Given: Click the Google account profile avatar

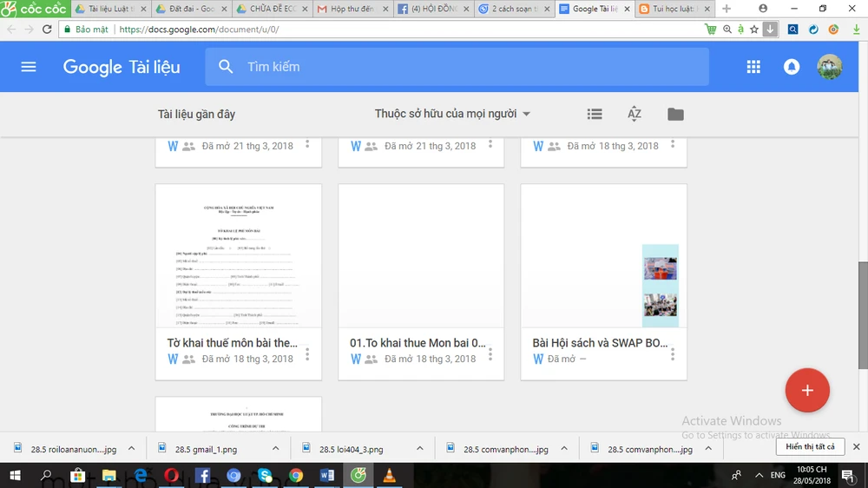Looking at the screenshot, I should coord(829,67).
